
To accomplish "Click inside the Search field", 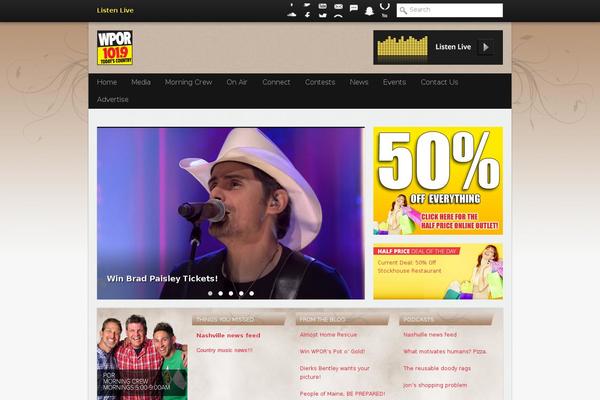I will 450,10.
